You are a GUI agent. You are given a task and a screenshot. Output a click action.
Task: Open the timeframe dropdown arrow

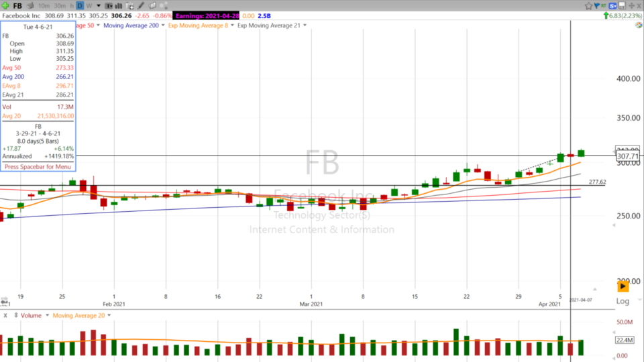click(x=99, y=6)
